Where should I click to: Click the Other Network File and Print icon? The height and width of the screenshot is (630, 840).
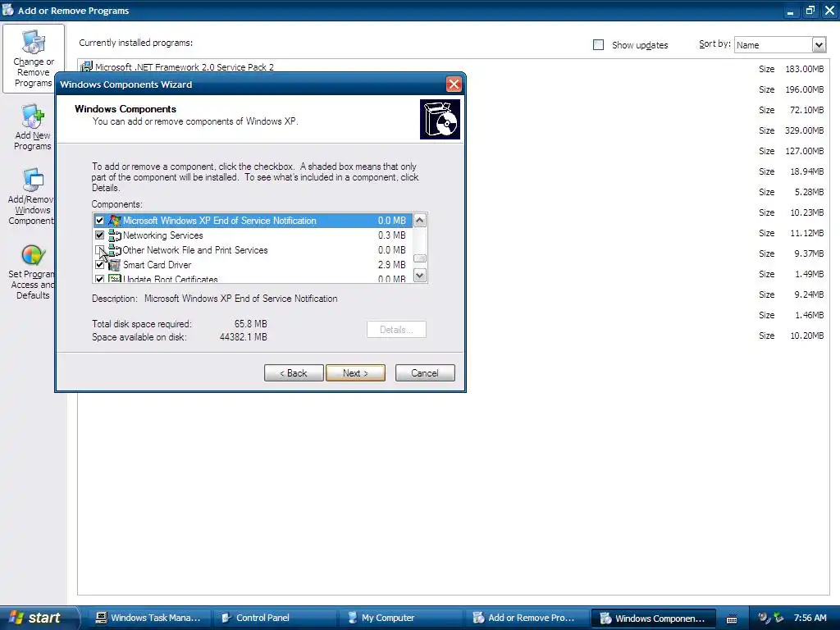[x=114, y=250]
